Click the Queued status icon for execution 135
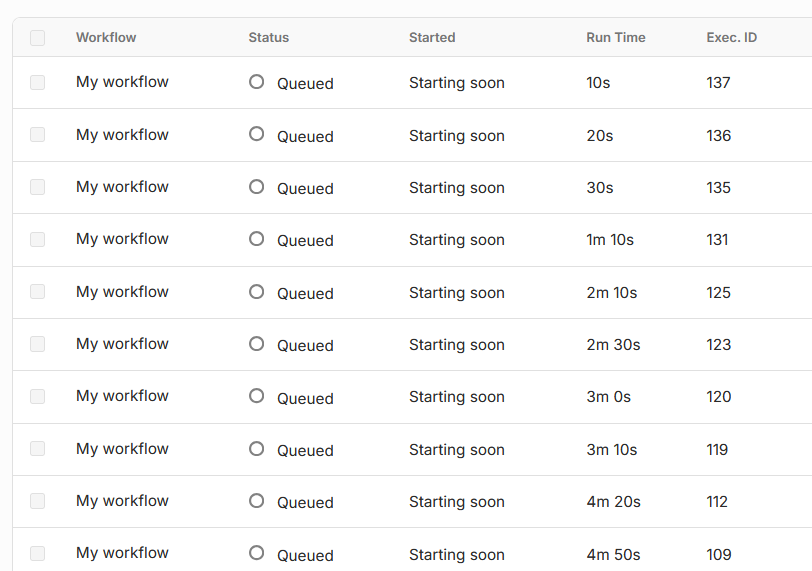The width and height of the screenshot is (812, 571). pyautogui.click(x=257, y=186)
